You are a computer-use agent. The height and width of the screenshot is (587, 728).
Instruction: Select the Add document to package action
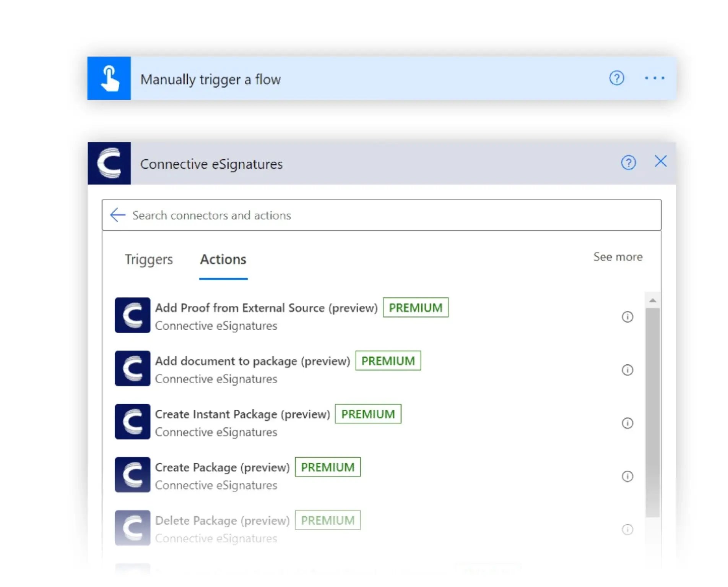(x=252, y=361)
